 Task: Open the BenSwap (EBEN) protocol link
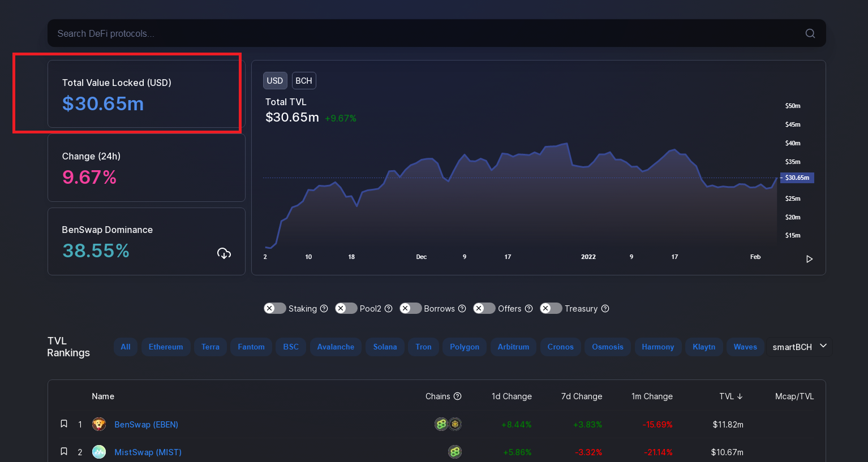click(146, 424)
